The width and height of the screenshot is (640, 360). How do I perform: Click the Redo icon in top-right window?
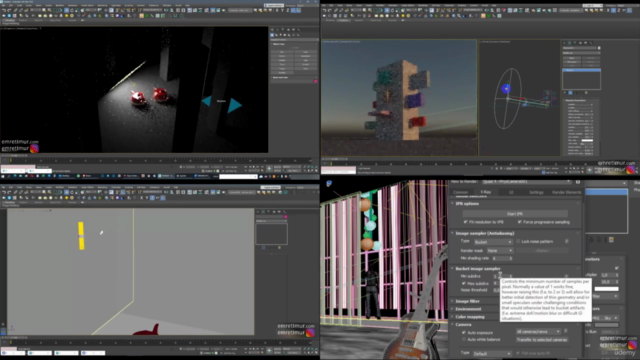(330, 10)
